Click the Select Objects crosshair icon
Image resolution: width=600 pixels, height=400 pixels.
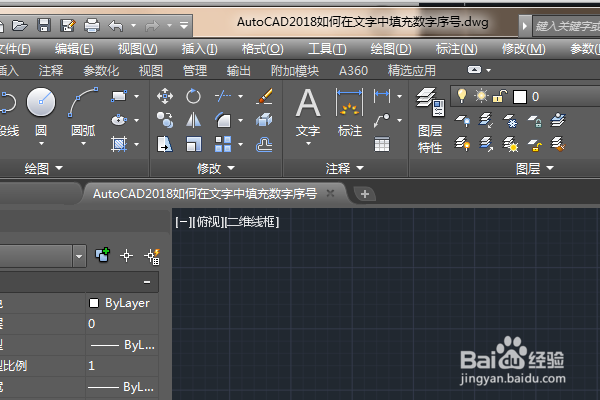(126, 255)
